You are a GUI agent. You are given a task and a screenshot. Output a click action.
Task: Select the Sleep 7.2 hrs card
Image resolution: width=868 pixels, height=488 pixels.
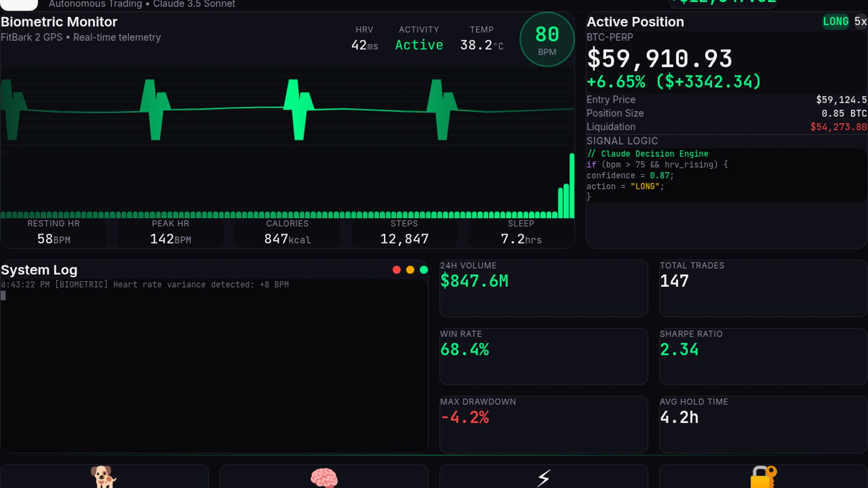point(521,232)
